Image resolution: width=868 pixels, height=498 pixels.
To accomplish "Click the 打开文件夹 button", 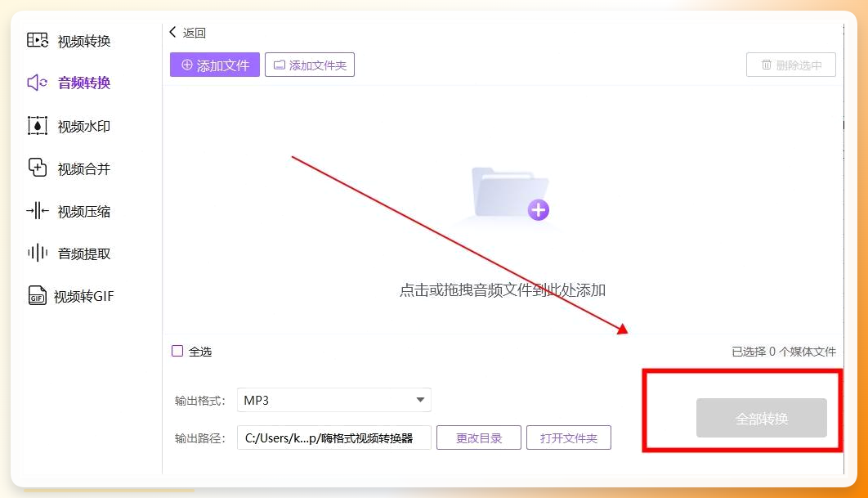I will click(569, 437).
